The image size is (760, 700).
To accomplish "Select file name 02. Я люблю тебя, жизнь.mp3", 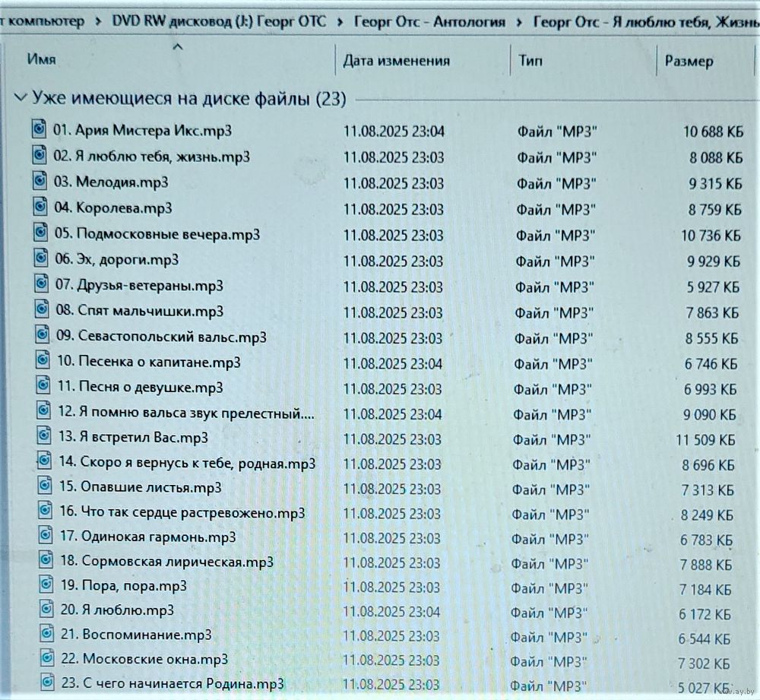I will (x=152, y=157).
